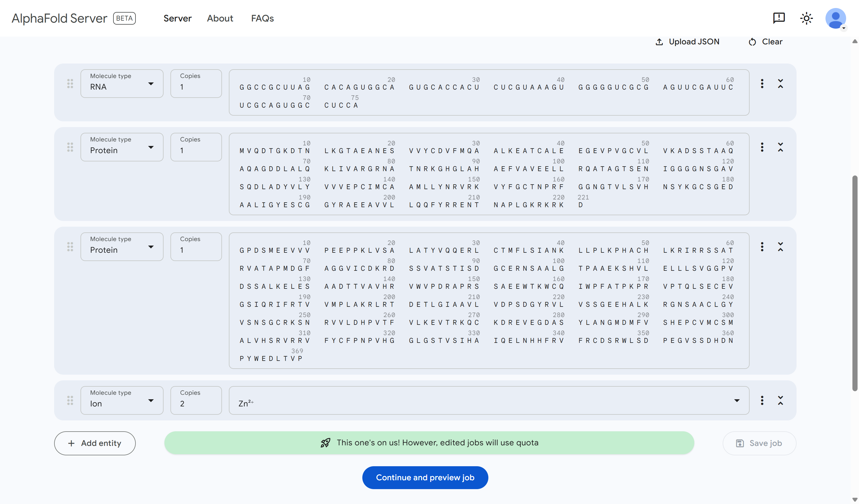Open three-dot menu for RNA entity
Image resolution: width=859 pixels, height=504 pixels.
pos(762,84)
